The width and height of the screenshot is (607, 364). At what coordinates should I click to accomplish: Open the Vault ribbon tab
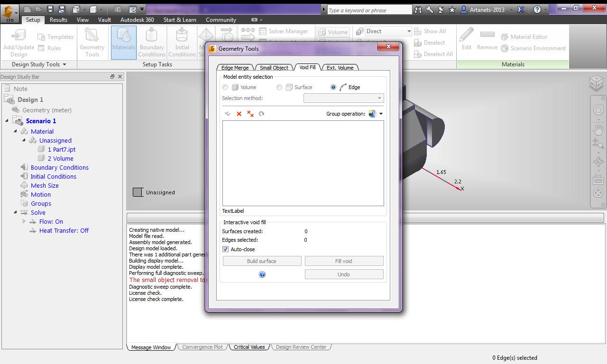(x=104, y=20)
